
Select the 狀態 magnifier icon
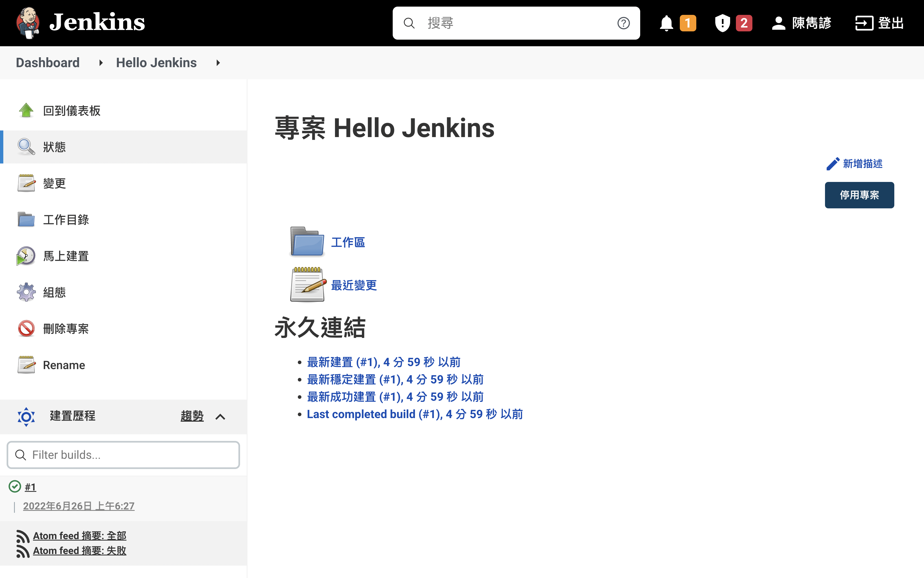tap(26, 147)
